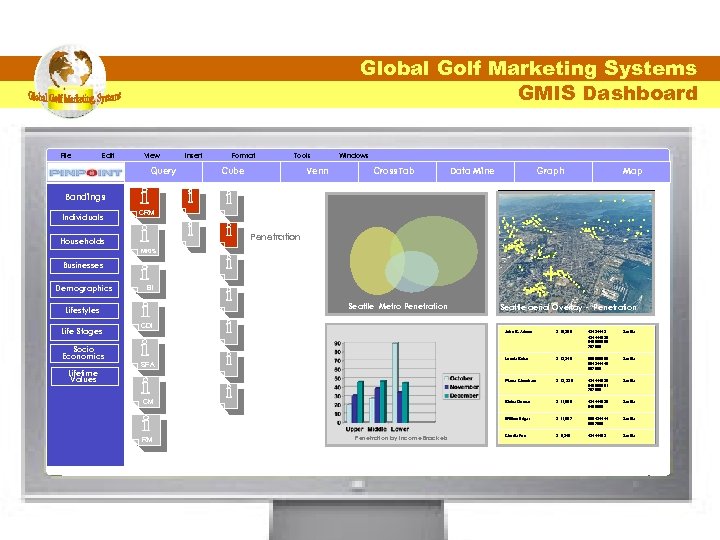Click the Global Golf Marketing Systems globe logo

click(x=71, y=81)
